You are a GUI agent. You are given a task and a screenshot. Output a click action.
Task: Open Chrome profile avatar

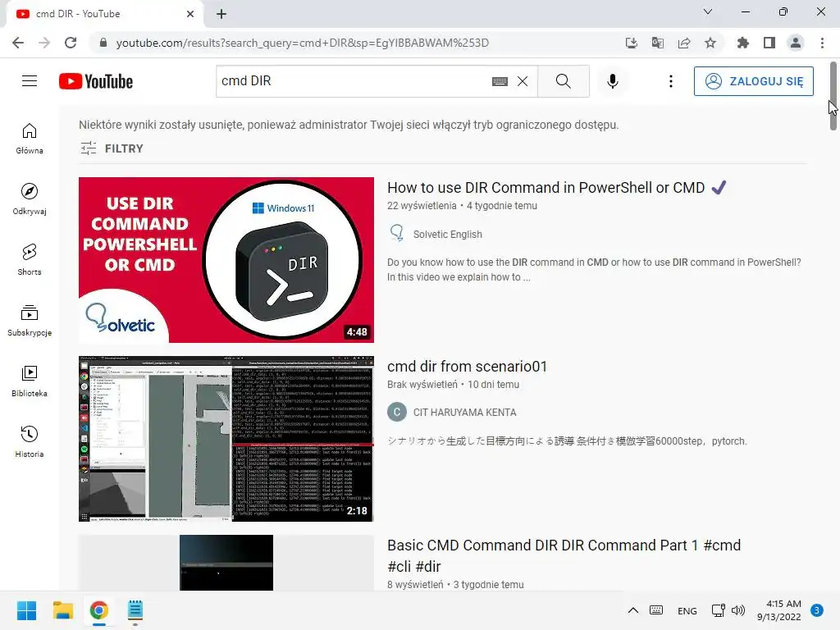point(796,43)
